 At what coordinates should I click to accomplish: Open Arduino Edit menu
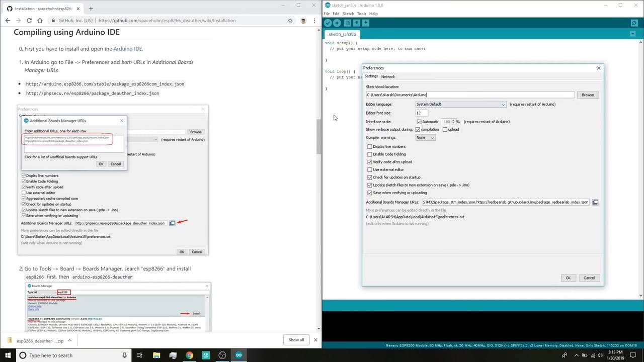point(336,14)
